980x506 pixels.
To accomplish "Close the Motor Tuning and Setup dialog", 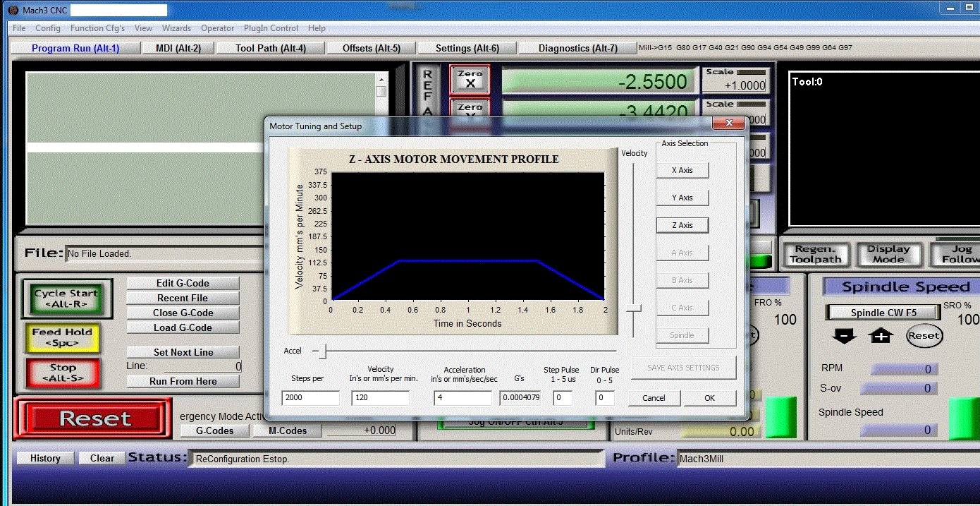I will point(729,124).
